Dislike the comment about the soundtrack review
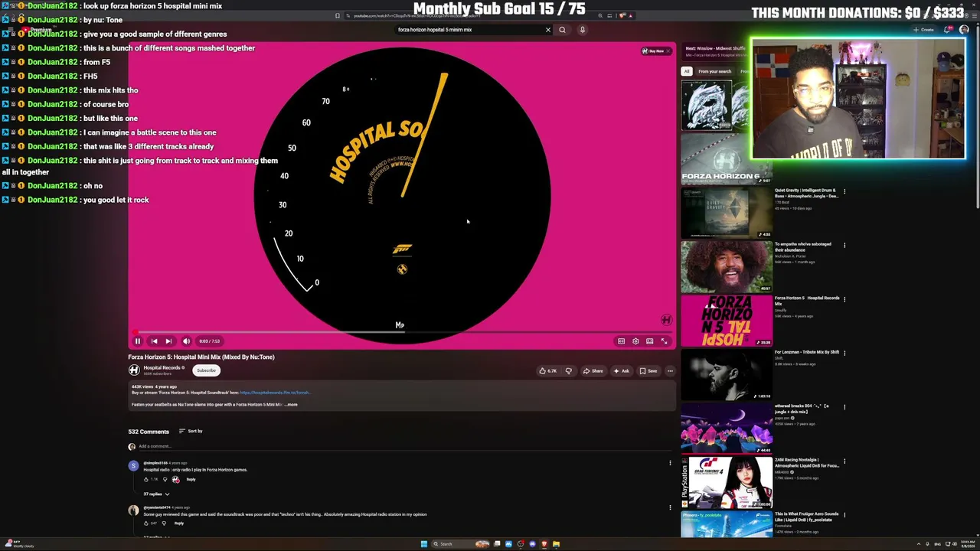Image resolution: width=980 pixels, height=551 pixels. 163,523
